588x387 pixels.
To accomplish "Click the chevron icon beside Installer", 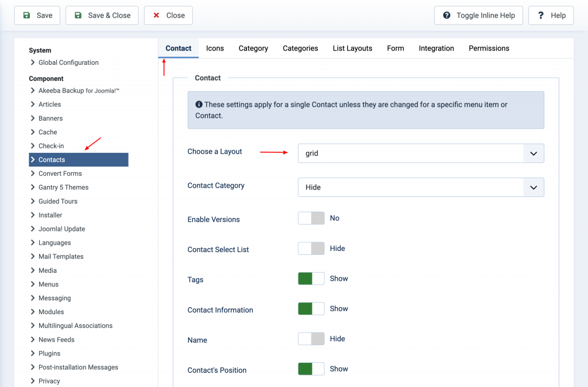I will 33,215.
